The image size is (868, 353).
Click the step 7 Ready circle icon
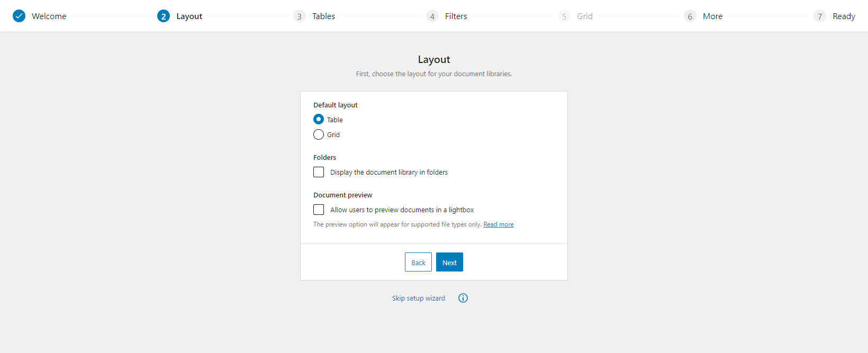pos(820,16)
